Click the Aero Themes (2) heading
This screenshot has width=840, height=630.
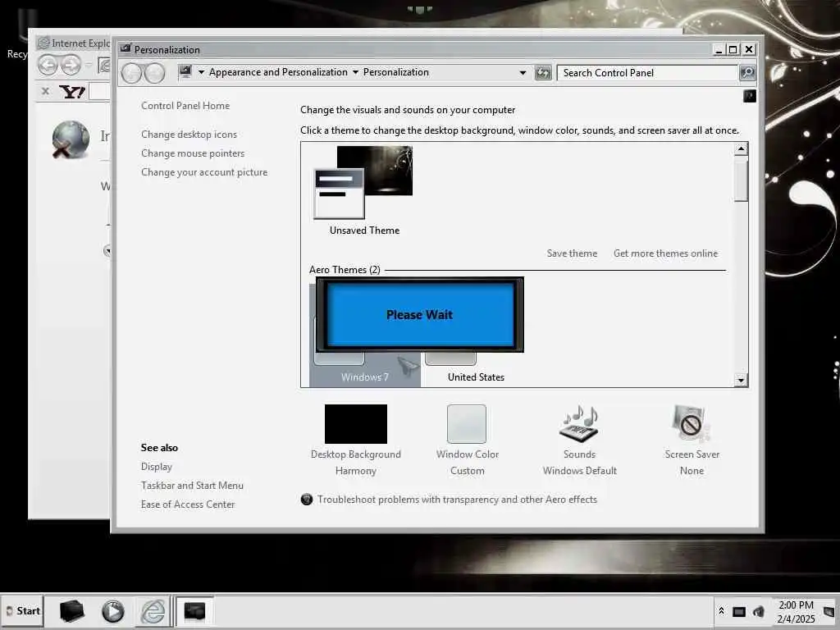(345, 269)
